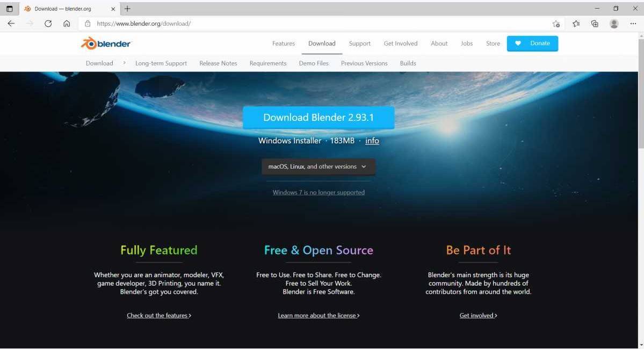Click the Donate button

532,43
